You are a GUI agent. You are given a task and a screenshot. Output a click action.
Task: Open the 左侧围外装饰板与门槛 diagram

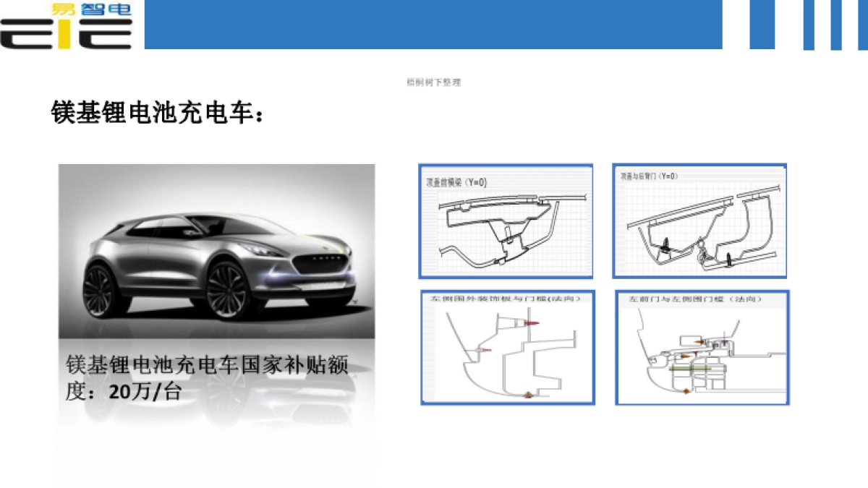[x=507, y=347]
